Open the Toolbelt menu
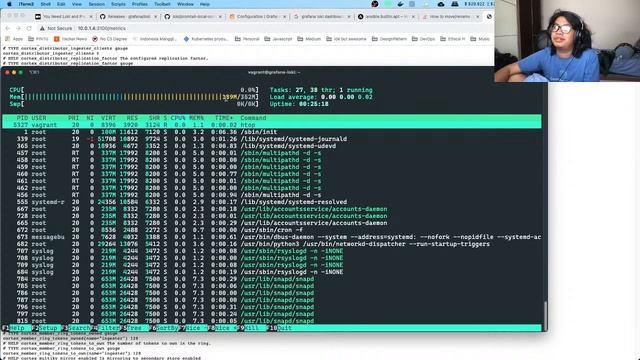Image resolution: width=640 pixels, height=360 pixels. pyautogui.click(x=162, y=4)
